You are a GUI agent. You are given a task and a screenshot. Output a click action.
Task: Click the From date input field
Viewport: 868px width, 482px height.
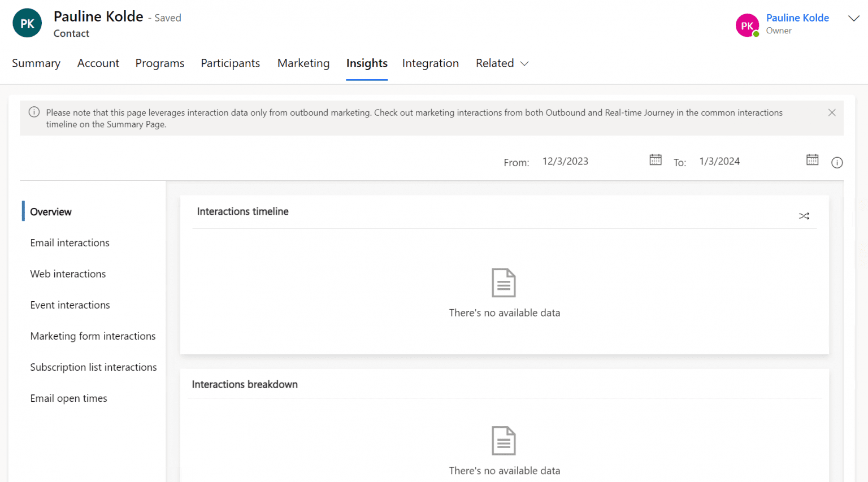click(x=565, y=160)
